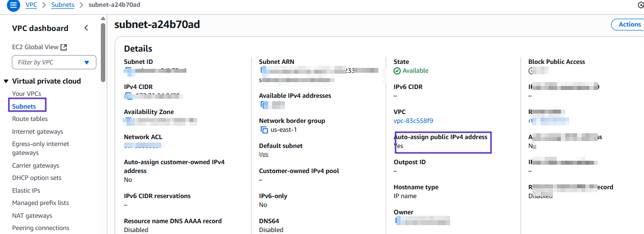This screenshot has width=644, height=234.
Task: Click the Hostname type value IP name
Action: (x=405, y=196)
